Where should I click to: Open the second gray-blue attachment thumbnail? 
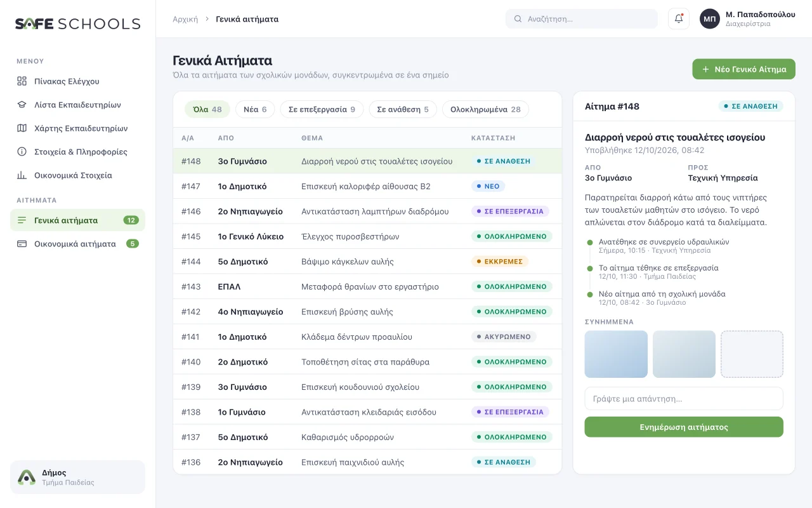[684, 354]
